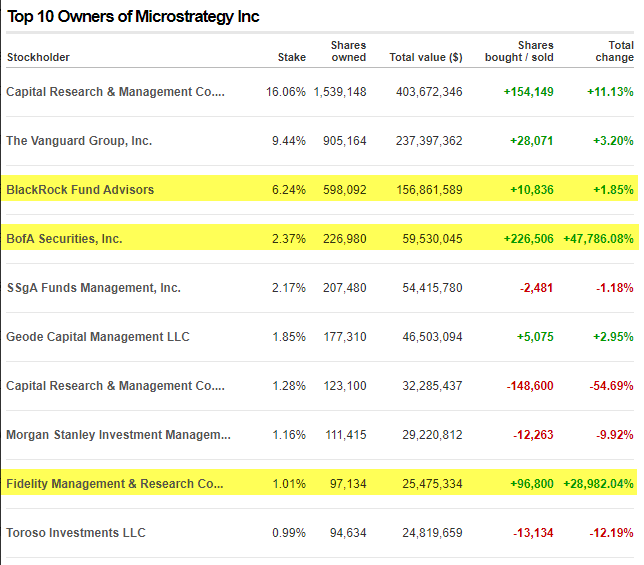Click the 16.06% stake value
The image size is (644, 565).
click(286, 92)
